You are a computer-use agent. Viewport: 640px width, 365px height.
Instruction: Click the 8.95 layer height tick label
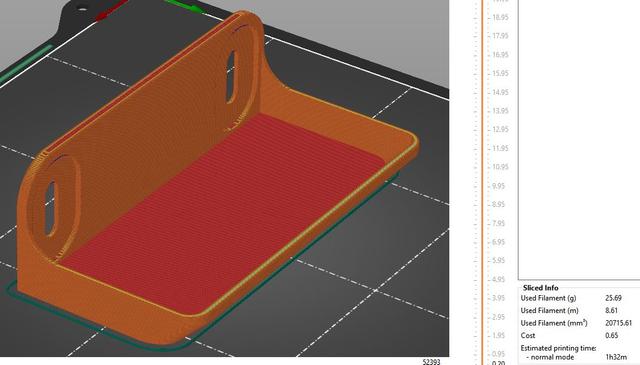498,205
